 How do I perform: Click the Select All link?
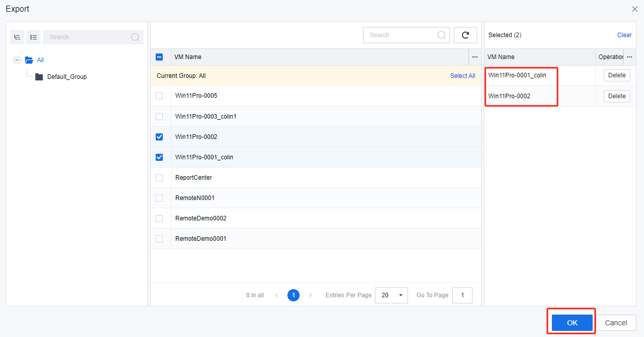tap(462, 76)
